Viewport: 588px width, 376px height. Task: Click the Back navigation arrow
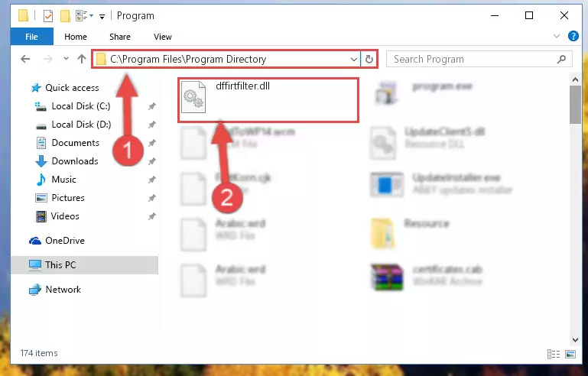tap(25, 59)
